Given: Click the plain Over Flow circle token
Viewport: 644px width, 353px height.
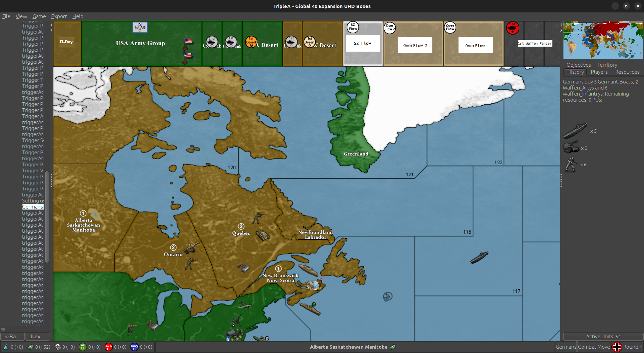Looking at the screenshot, I should (x=450, y=27).
